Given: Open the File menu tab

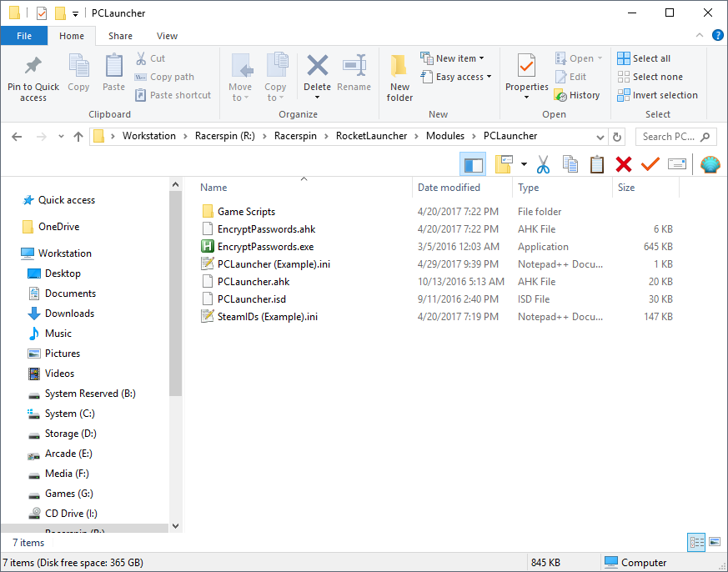Looking at the screenshot, I should 24,36.
